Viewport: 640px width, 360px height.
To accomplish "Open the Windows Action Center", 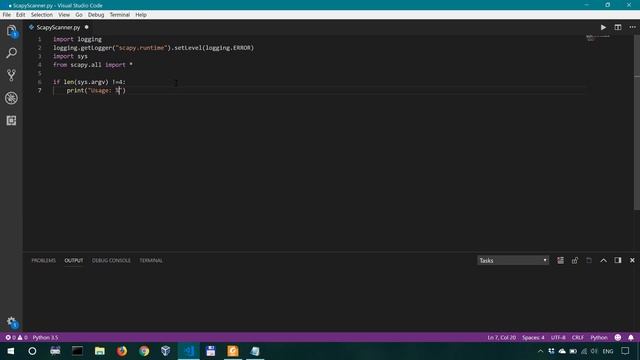I will [625, 351].
